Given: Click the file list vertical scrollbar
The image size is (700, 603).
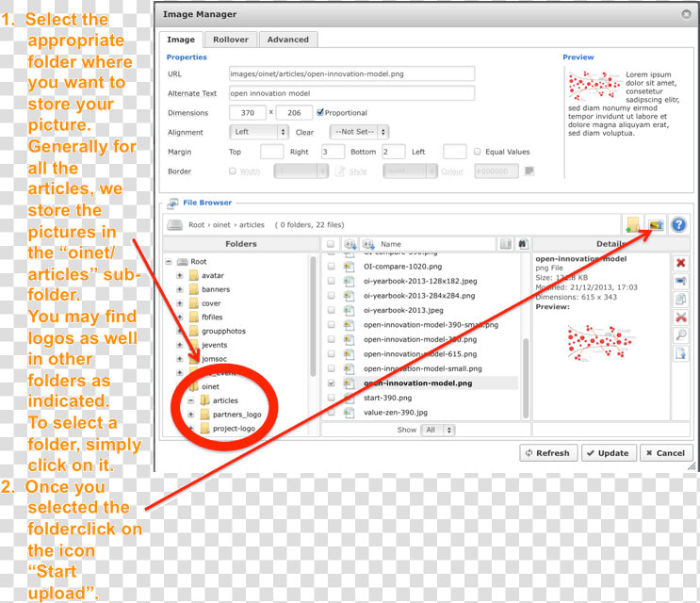Looking at the screenshot, I should coord(526,377).
